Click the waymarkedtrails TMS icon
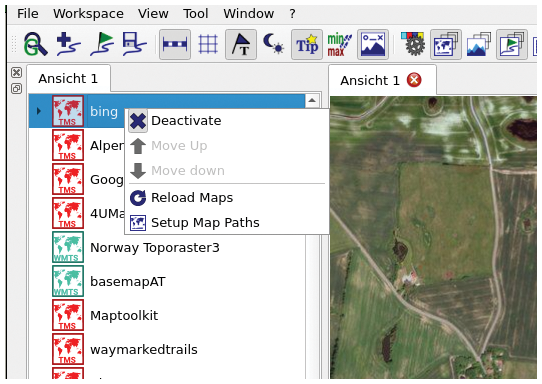The height and width of the screenshot is (384, 542). point(68,349)
